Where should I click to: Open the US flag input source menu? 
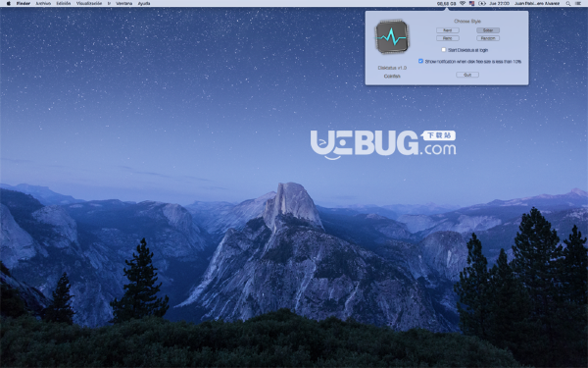tap(471, 3)
